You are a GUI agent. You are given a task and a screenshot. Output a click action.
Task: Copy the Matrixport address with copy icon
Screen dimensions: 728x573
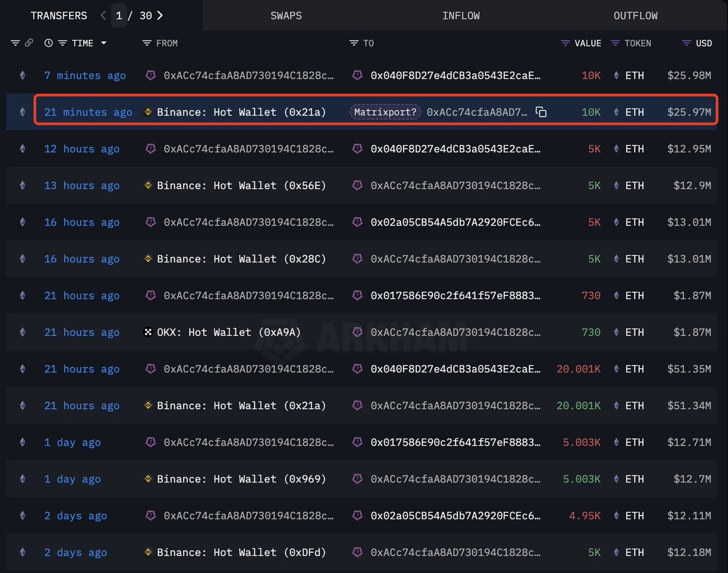[x=541, y=112]
